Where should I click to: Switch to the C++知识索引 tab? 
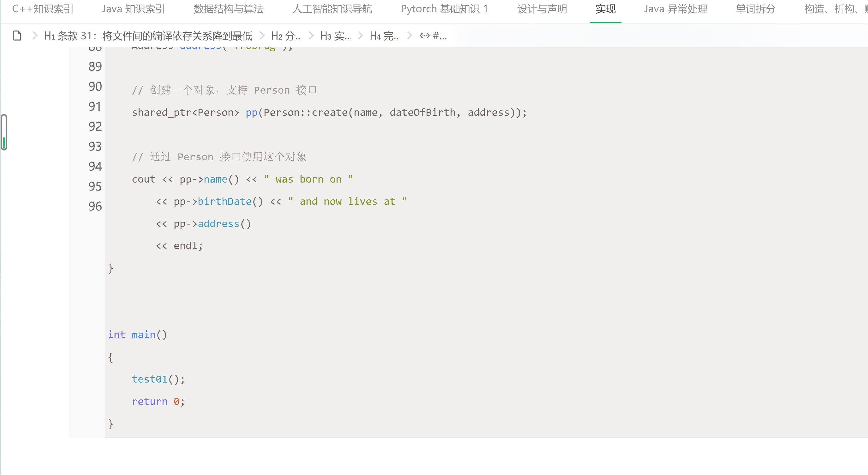coord(43,9)
